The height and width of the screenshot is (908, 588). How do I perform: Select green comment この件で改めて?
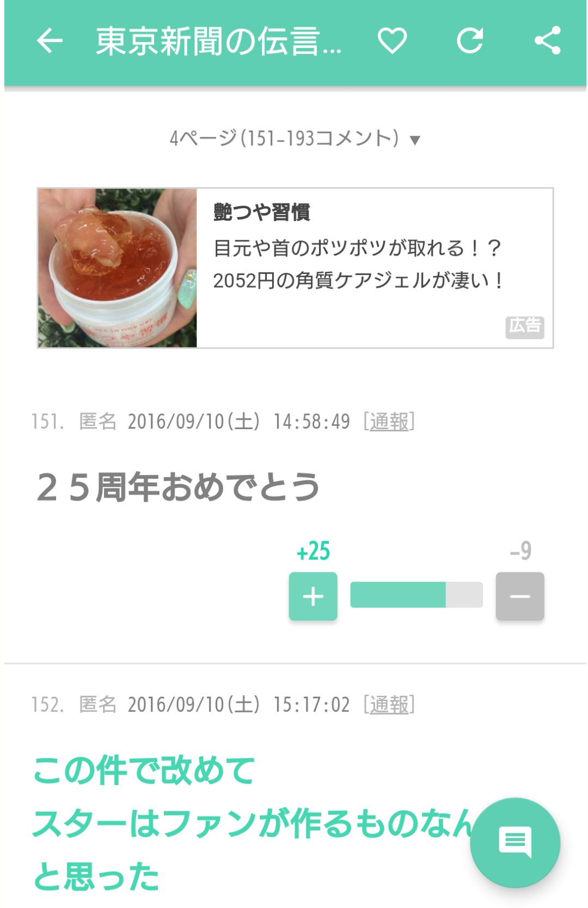pos(144,771)
